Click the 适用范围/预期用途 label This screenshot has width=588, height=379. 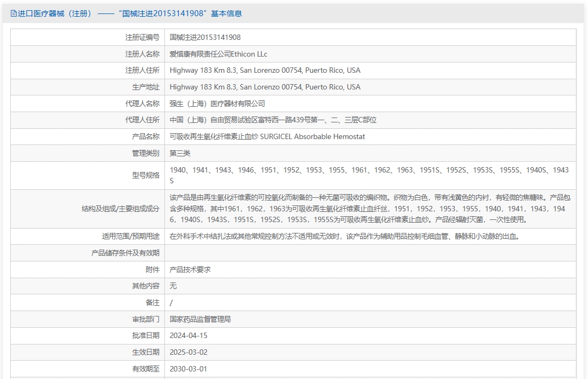point(130,237)
